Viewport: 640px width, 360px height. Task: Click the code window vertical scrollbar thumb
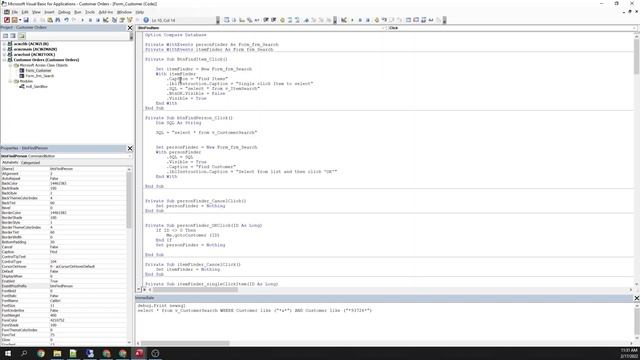pos(636,56)
